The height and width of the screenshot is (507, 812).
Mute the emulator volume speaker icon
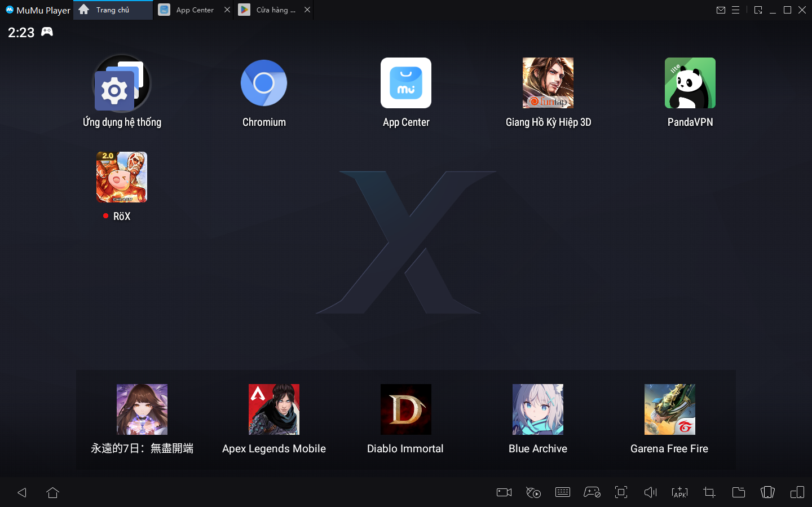click(x=650, y=492)
